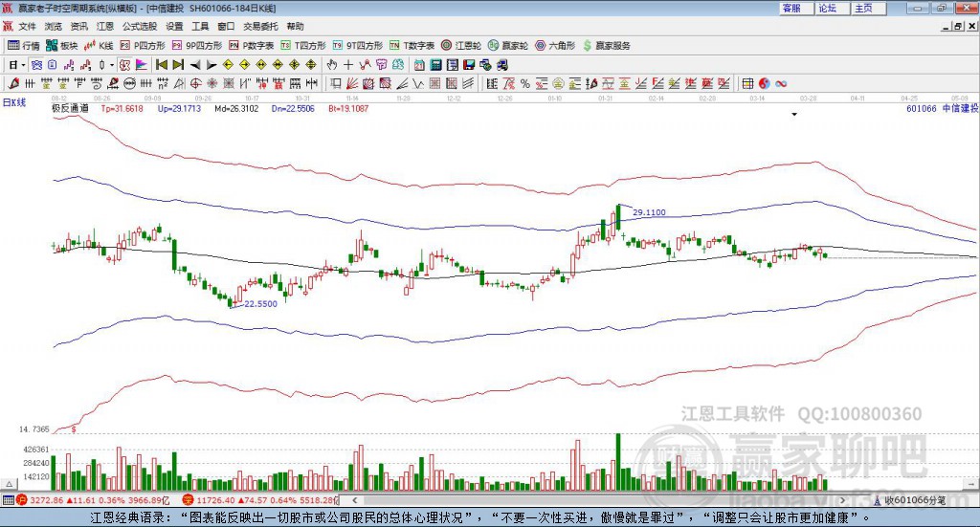This screenshot has height=527, width=980.
Task: Expand the candlestick style dropdown arrow
Action: click(x=112, y=65)
